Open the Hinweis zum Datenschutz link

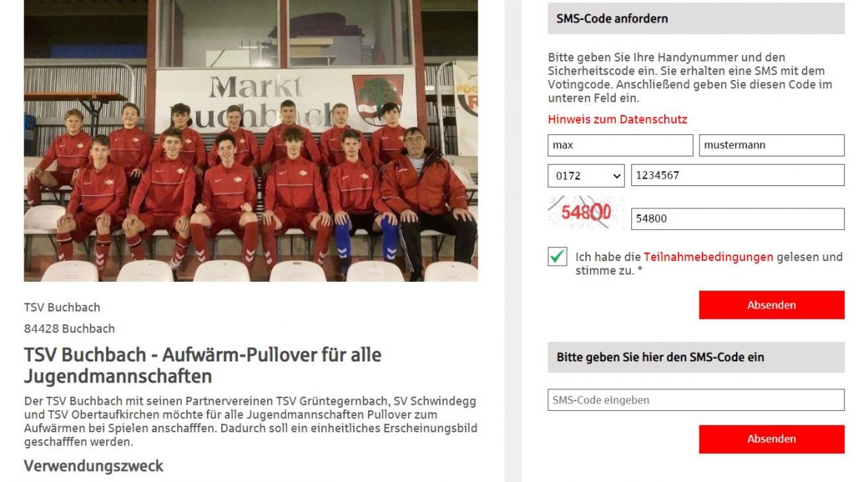[x=617, y=119]
